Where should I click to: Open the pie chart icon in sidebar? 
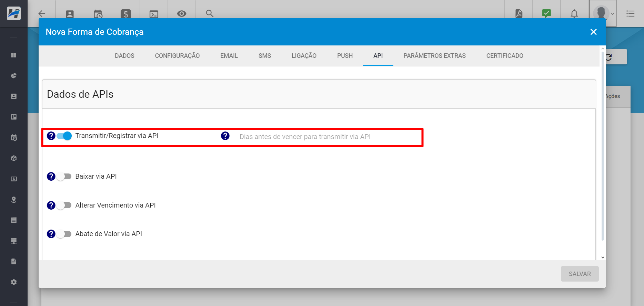tap(14, 76)
